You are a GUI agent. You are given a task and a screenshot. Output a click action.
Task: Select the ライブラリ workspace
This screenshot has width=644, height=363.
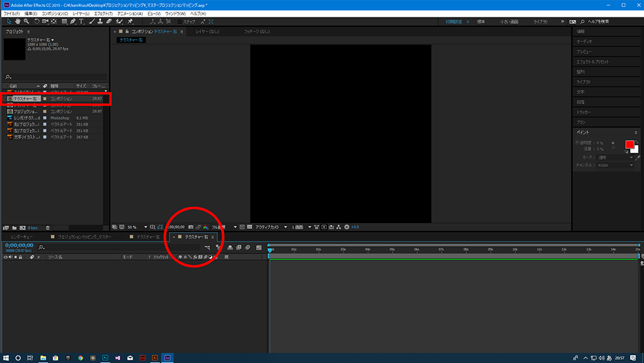pos(540,21)
